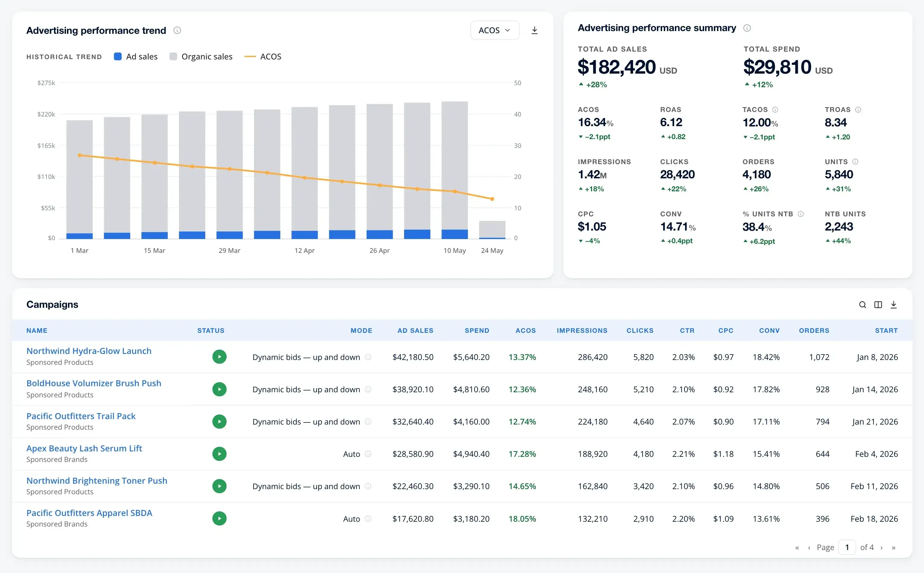This screenshot has width=924, height=573.
Task: Go to first page of campaigns
Action: 797,548
